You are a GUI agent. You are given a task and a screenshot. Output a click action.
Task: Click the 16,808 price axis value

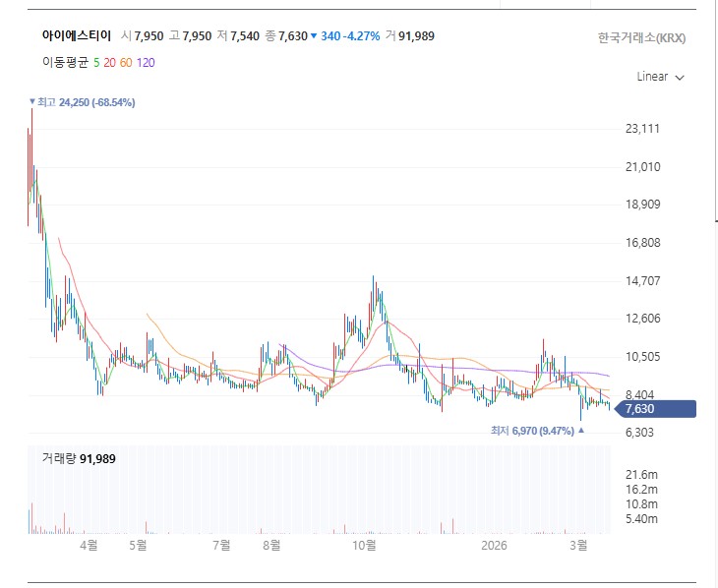[x=643, y=242]
